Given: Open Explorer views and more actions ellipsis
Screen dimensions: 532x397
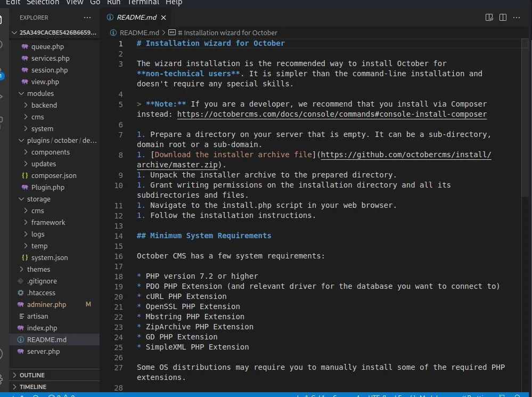Looking at the screenshot, I should [88, 18].
